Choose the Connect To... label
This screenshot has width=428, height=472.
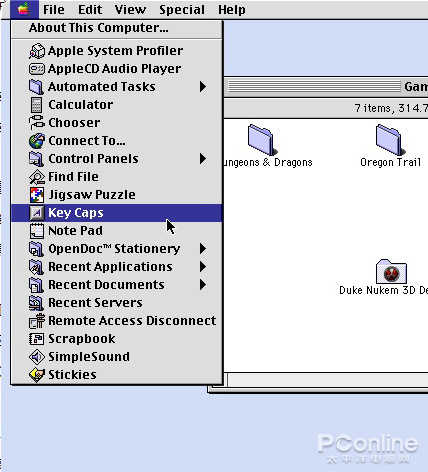[87, 141]
